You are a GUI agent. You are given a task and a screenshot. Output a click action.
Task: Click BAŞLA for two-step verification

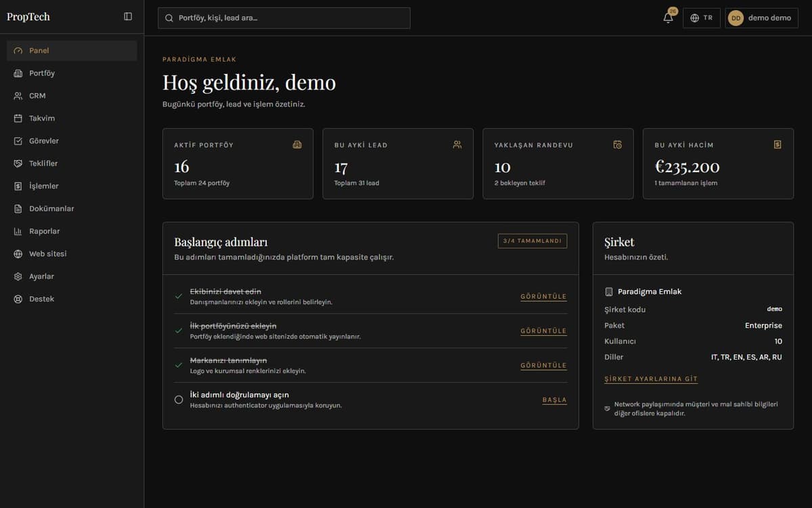tap(554, 400)
